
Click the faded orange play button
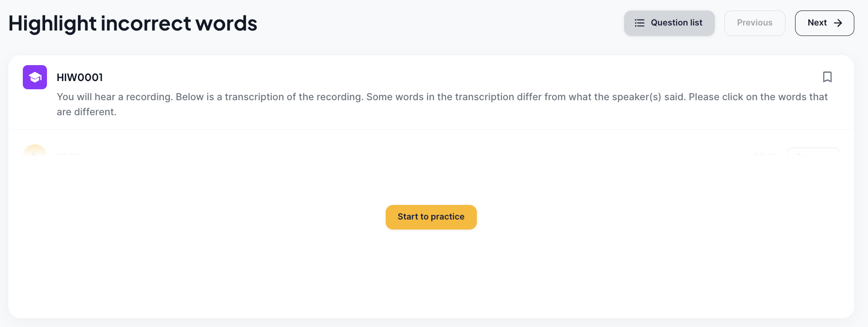coord(35,151)
